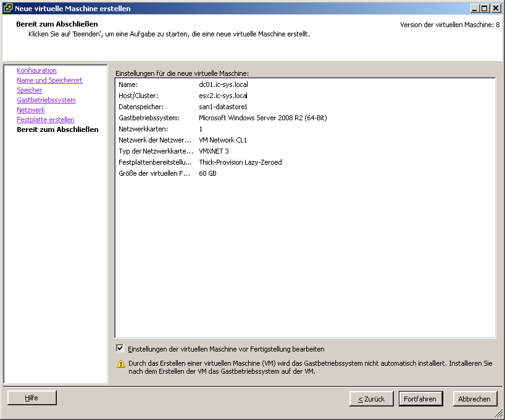Toggle edit VM settings before completion checkbox
The width and height of the screenshot is (505, 420).
[120, 348]
